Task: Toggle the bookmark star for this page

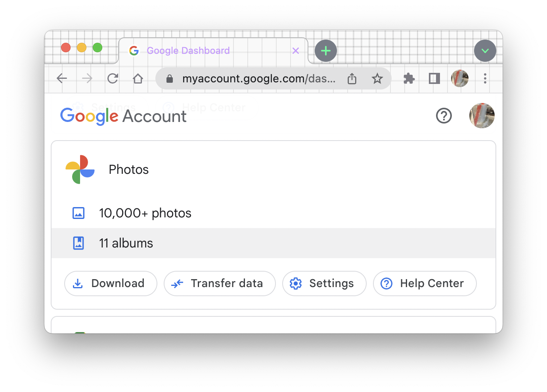Action: [x=377, y=78]
